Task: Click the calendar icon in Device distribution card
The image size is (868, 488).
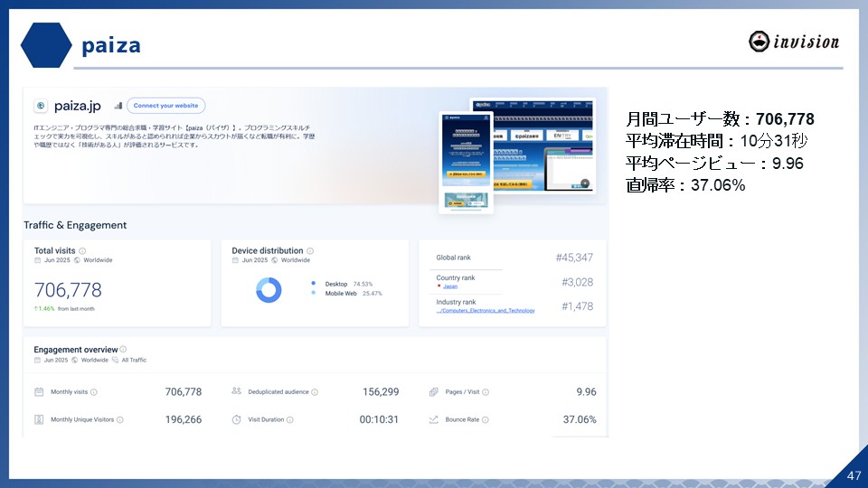Action: pos(235,260)
